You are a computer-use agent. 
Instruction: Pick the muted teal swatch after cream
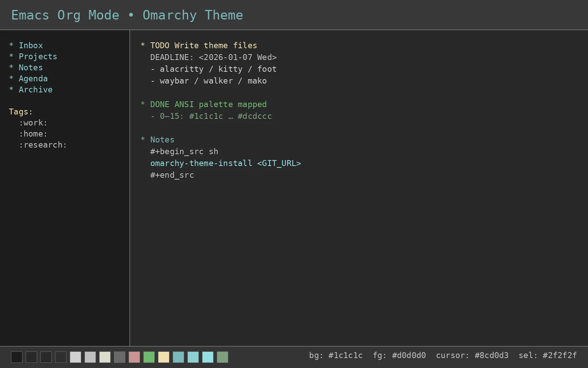tap(178, 357)
